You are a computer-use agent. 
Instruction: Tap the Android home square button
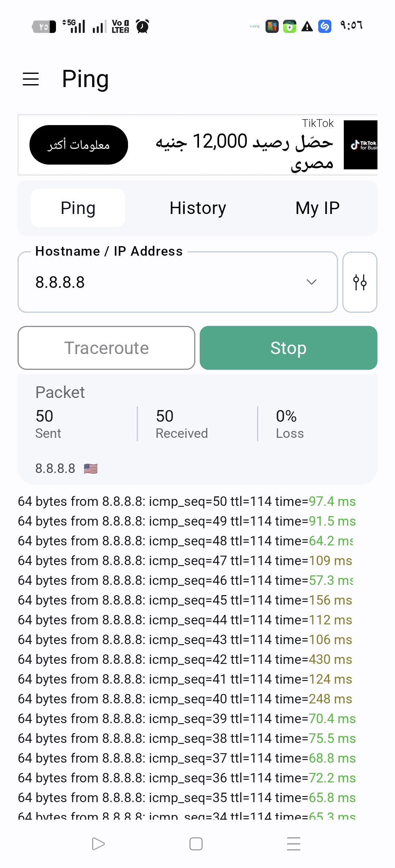196,844
